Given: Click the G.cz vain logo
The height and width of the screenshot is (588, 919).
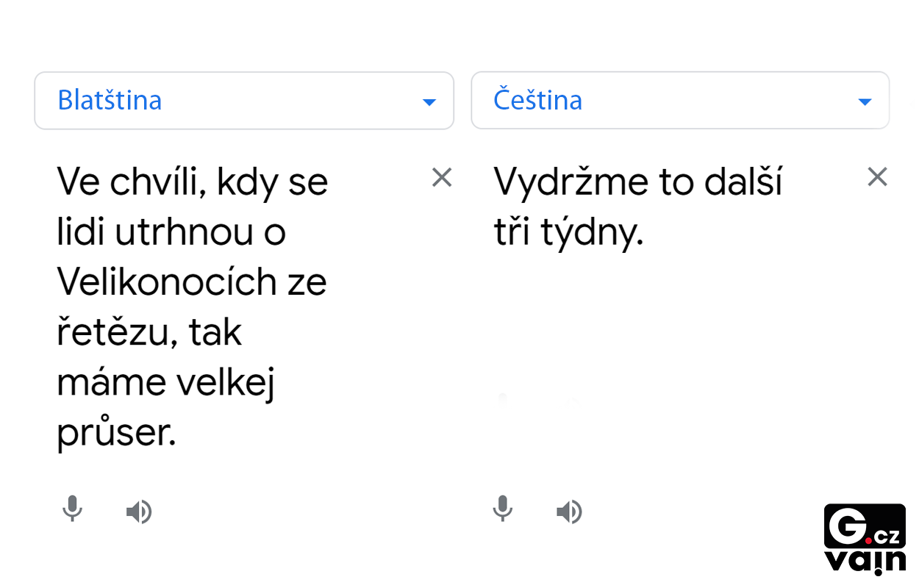Looking at the screenshot, I should pyautogui.click(x=865, y=538).
